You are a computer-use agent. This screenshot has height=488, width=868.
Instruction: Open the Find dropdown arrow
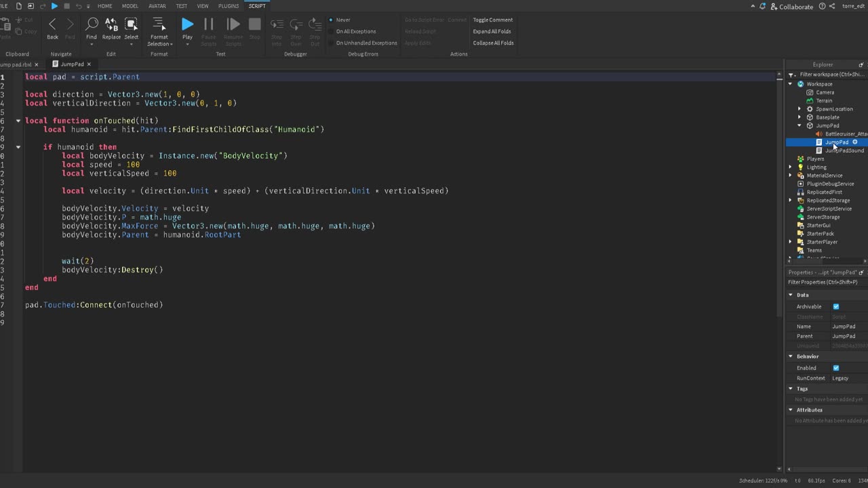coord(92,45)
